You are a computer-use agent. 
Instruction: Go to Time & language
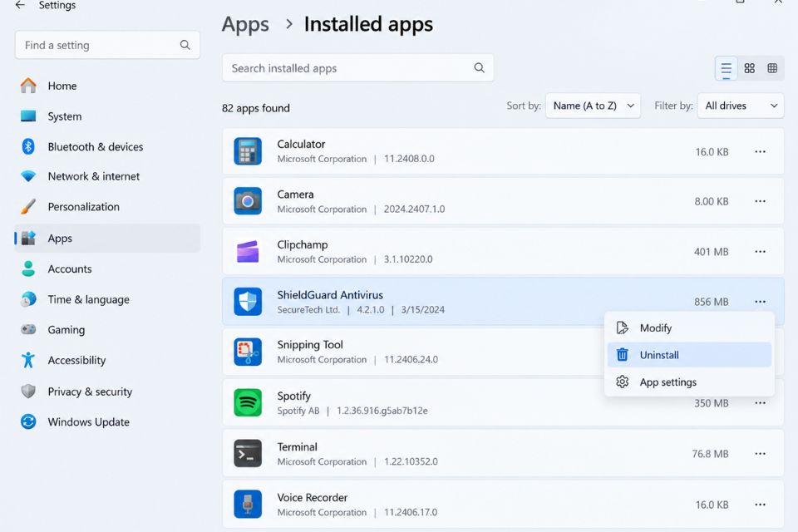[x=107, y=299]
